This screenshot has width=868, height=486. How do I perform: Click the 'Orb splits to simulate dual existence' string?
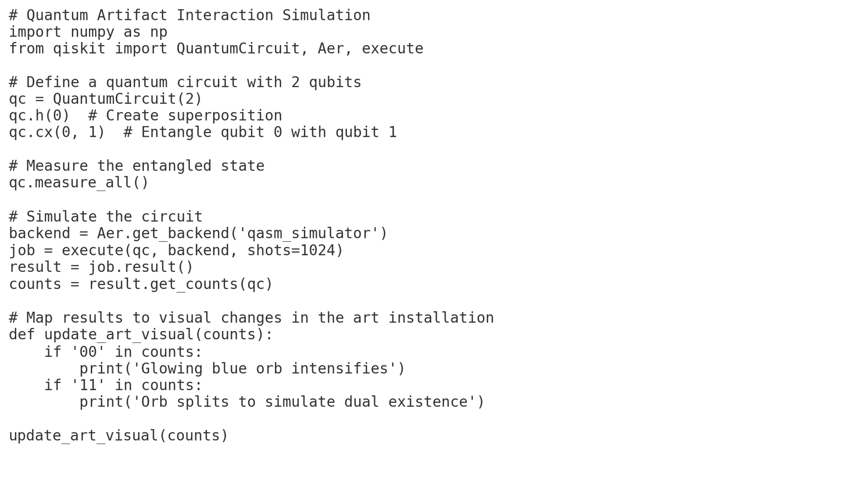click(x=304, y=402)
